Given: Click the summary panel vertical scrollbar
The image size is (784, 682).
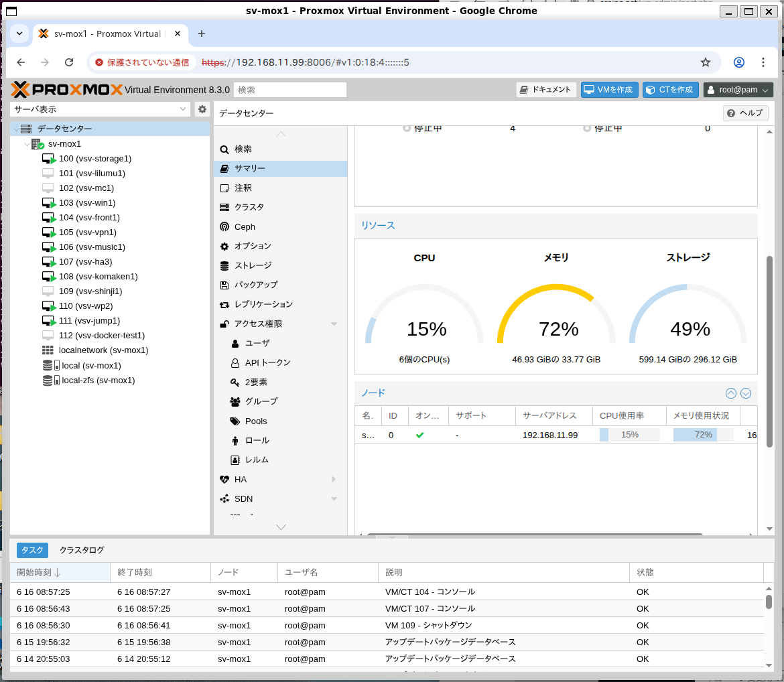Looking at the screenshot, I should click(x=769, y=352).
